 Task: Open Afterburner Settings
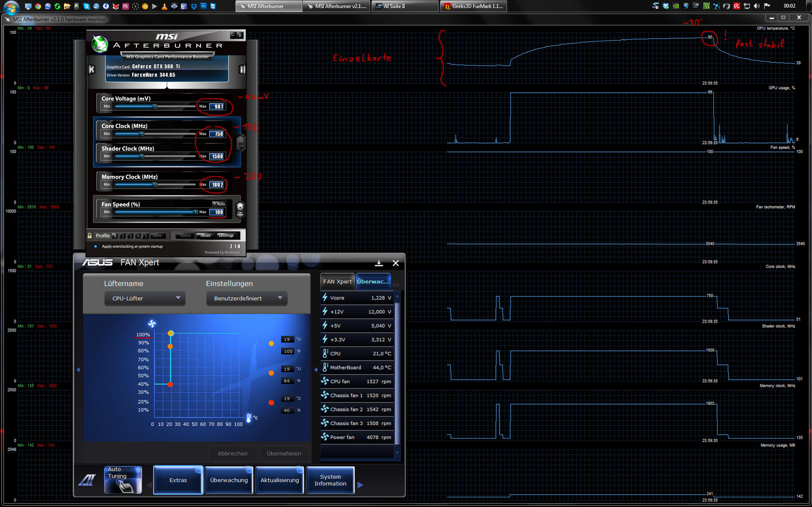click(x=226, y=236)
